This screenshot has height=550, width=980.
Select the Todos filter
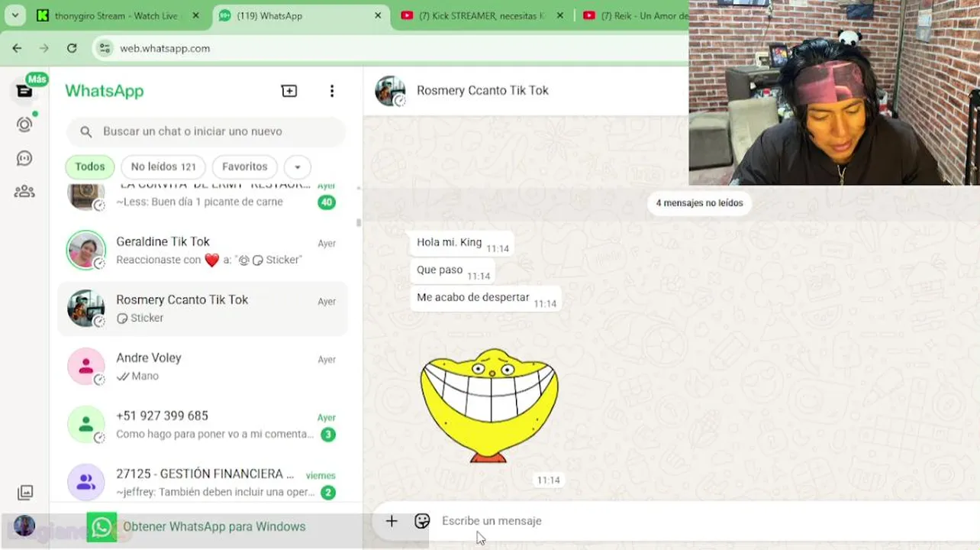90,167
